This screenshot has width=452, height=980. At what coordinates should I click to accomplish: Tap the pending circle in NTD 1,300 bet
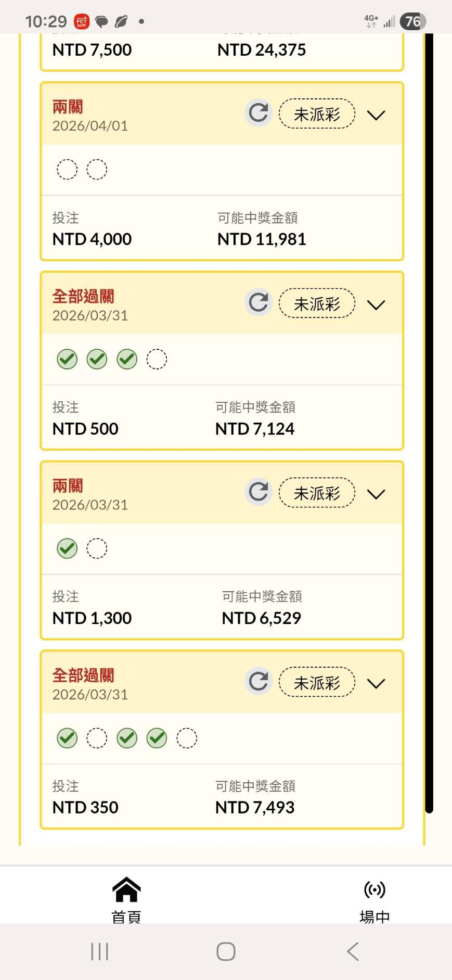point(97,549)
